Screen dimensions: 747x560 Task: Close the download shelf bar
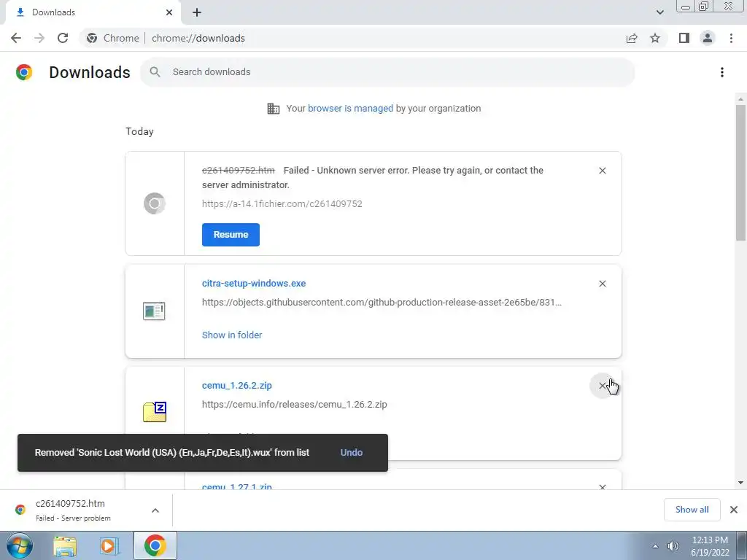[x=734, y=510]
